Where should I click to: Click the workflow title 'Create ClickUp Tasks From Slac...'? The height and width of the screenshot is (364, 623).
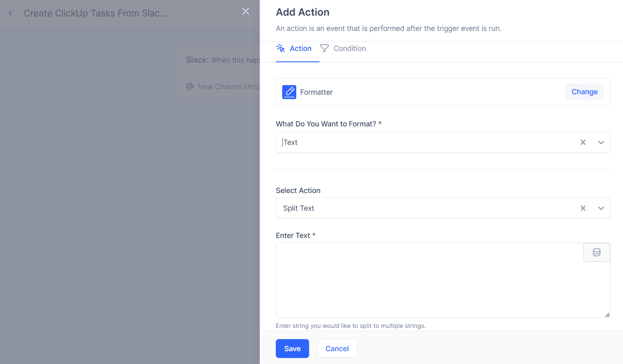(x=96, y=13)
